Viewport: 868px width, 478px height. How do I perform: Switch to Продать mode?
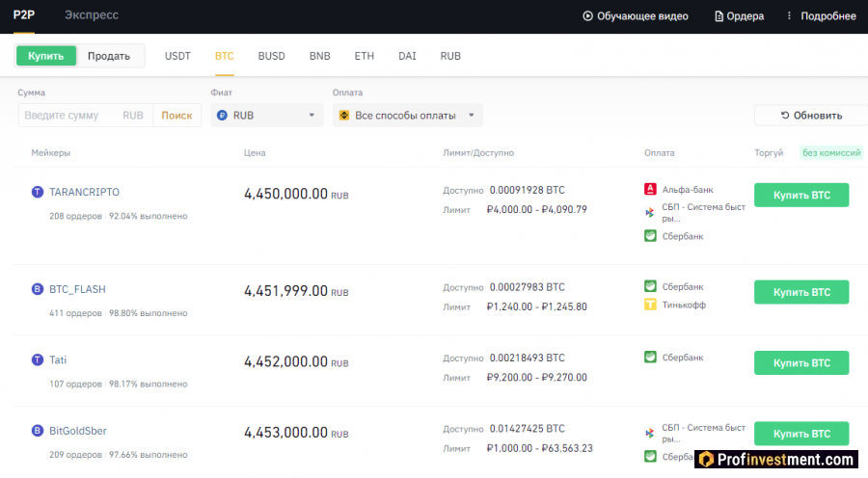point(109,56)
